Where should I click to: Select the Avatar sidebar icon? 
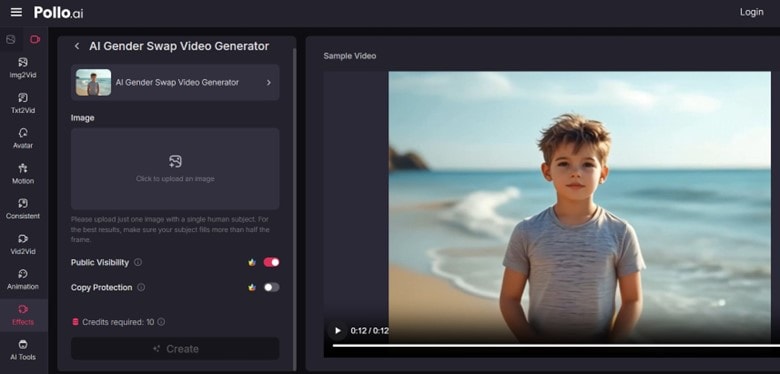(23, 138)
